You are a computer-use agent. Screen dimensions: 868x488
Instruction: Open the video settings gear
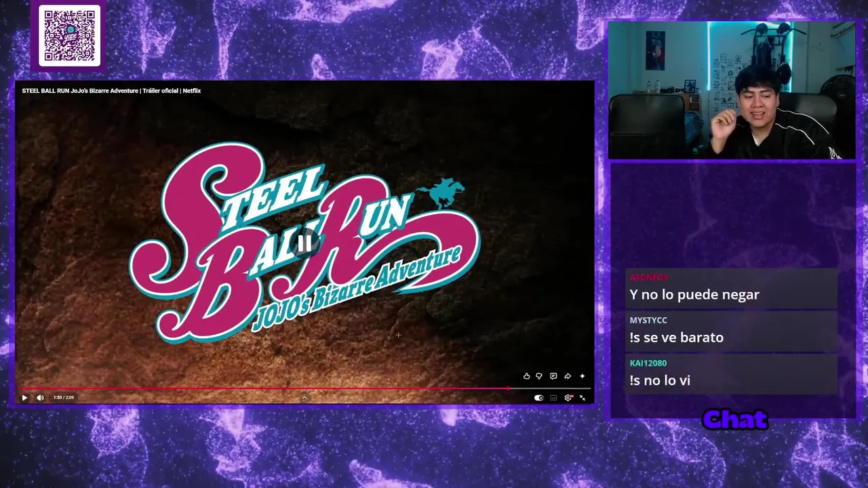568,398
